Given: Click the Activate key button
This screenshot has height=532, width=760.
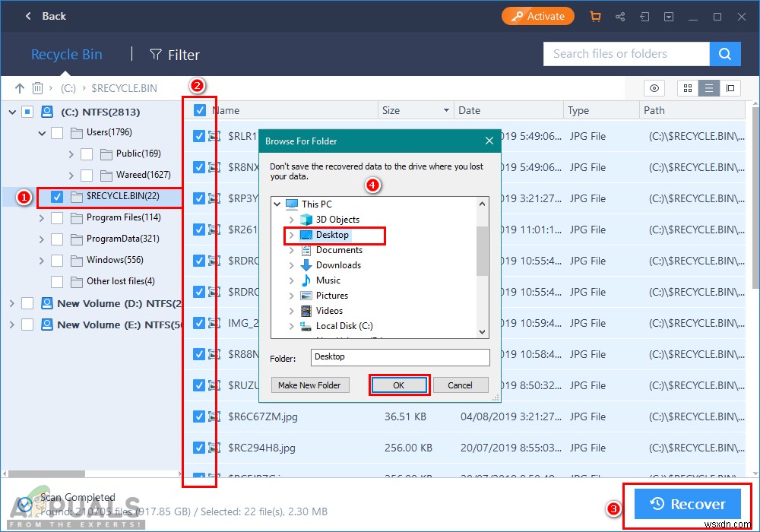Looking at the screenshot, I should 537,16.
